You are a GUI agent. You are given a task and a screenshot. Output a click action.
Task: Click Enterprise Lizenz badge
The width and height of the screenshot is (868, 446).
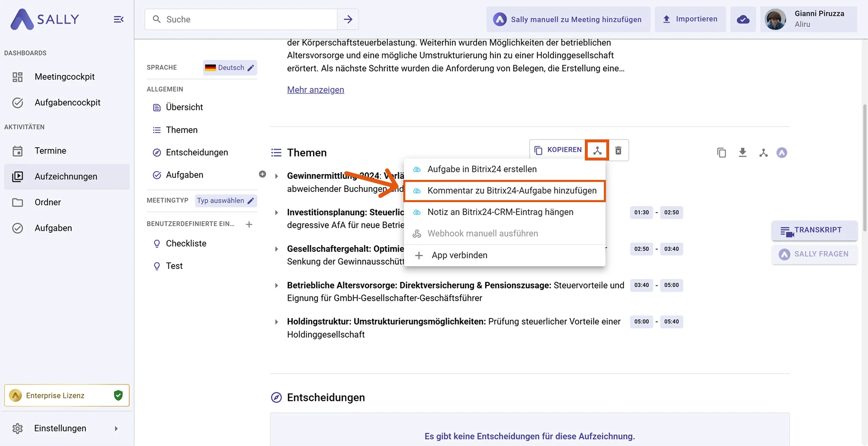[x=67, y=395]
